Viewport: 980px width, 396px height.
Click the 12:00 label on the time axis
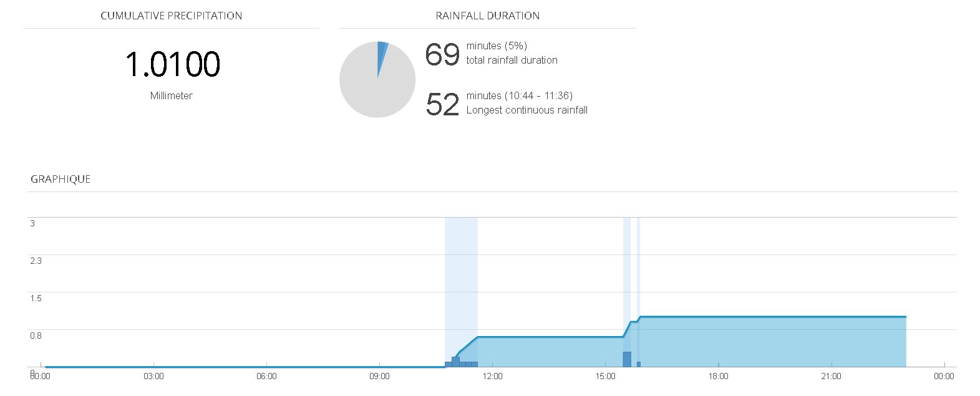492,376
